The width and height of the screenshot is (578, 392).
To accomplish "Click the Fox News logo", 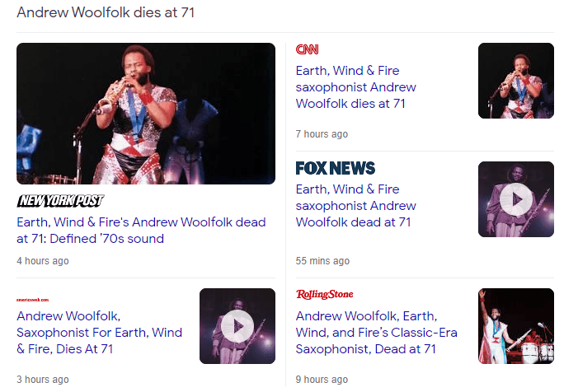I will [335, 169].
